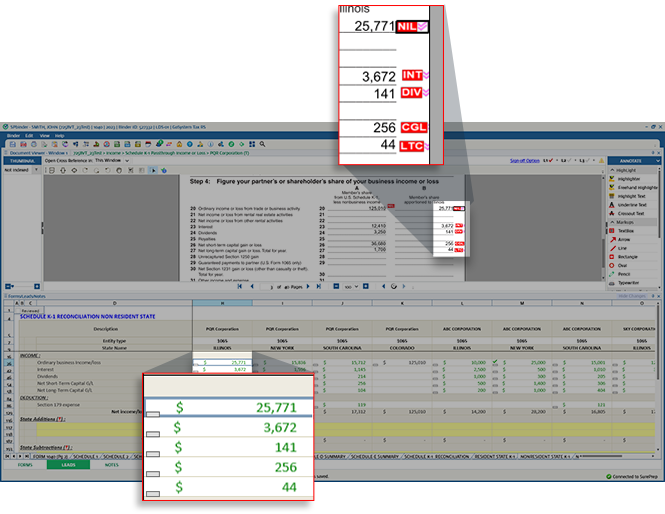Open the View menu

[45, 136]
